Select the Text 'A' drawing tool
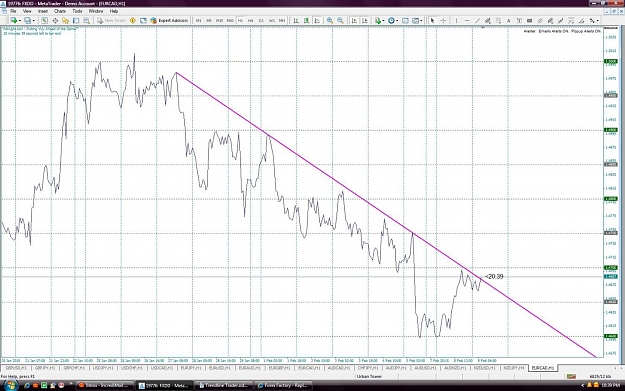Viewport: 625px width, 391px height. (x=509, y=20)
